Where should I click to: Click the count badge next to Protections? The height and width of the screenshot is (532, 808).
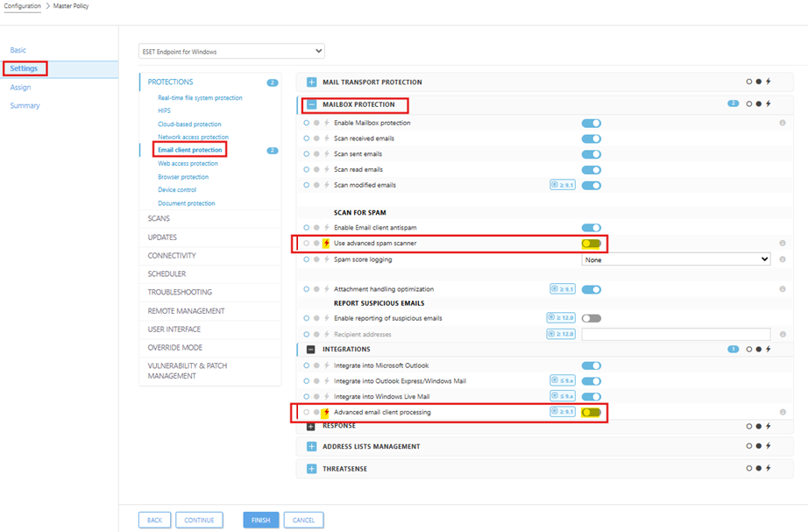point(272,82)
